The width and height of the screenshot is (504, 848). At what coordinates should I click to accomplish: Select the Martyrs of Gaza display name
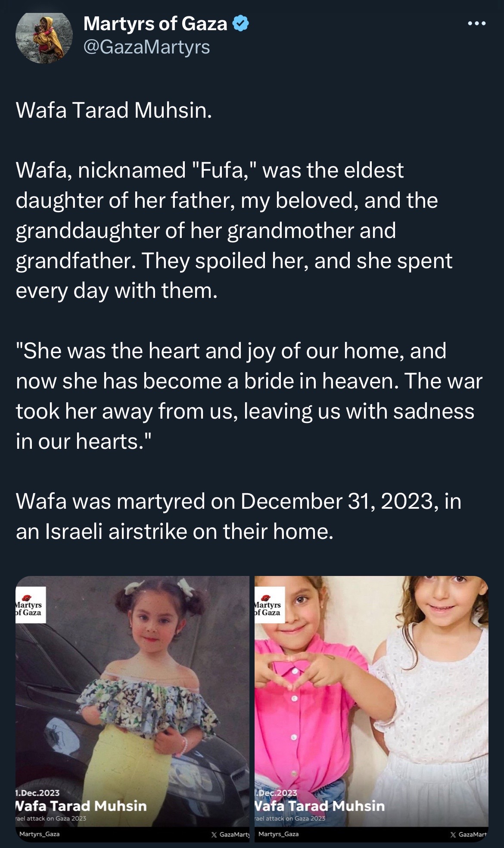[x=155, y=24]
